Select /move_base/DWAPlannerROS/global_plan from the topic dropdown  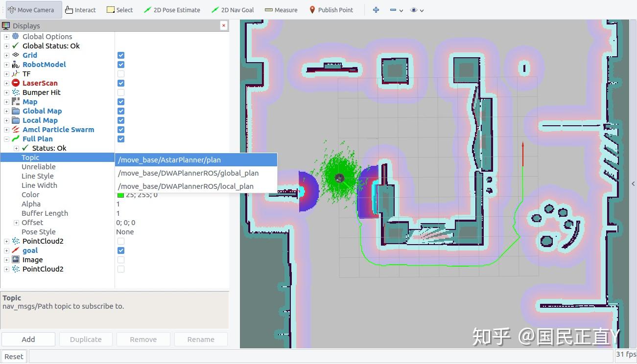click(188, 173)
